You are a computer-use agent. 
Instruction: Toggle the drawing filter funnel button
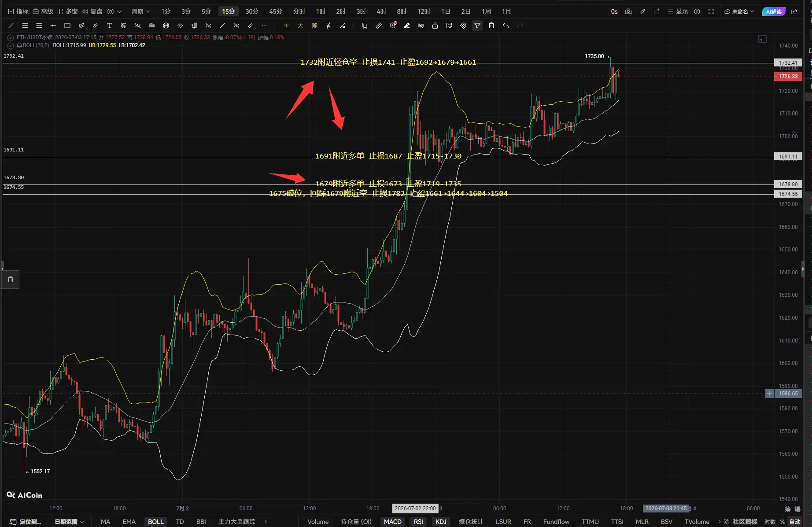(x=477, y=26)
